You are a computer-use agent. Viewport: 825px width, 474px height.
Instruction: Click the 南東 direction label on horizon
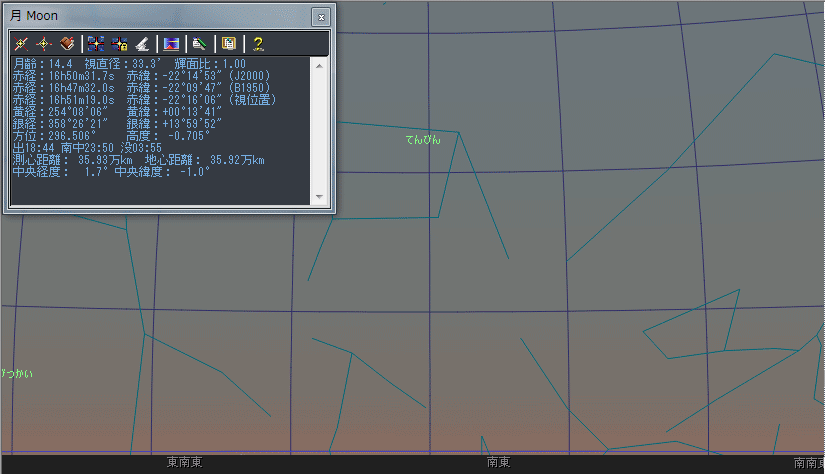click(x=498, y=462)
